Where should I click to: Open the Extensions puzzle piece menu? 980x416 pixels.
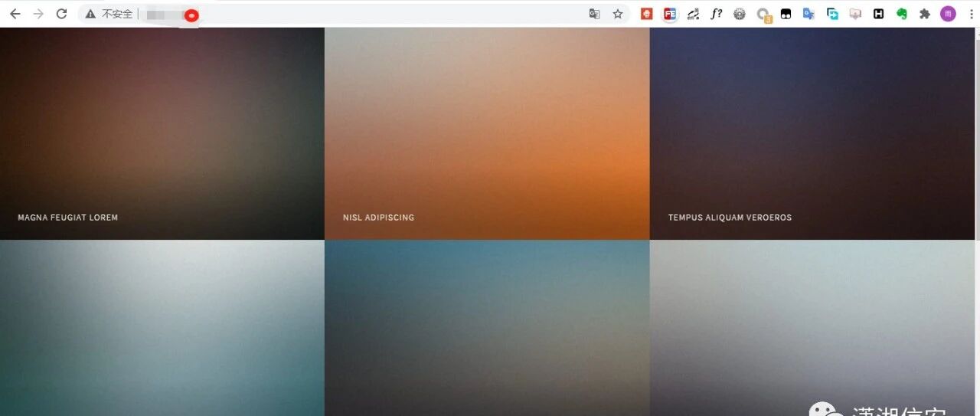pos(925,14)
